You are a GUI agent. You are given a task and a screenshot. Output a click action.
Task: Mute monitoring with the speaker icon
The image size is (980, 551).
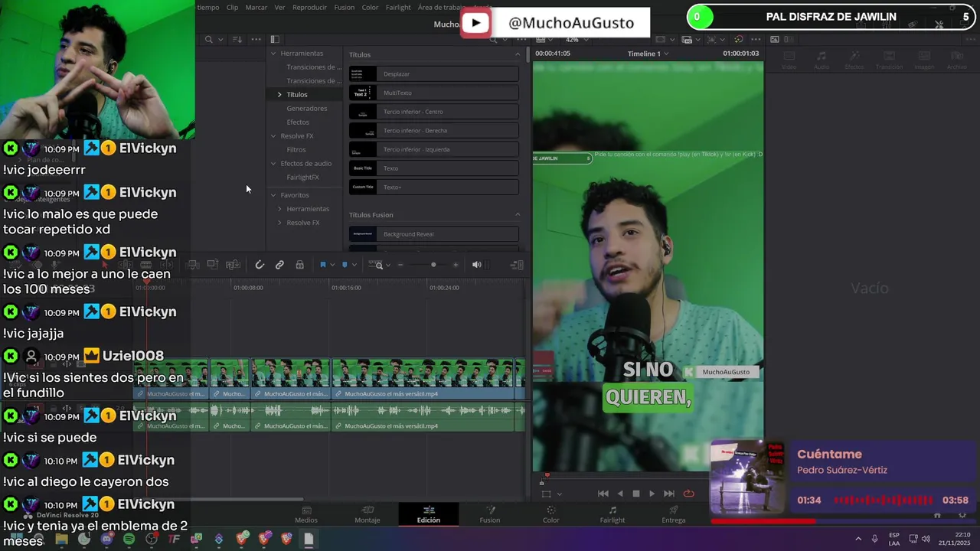pyautogui.click(x=476, y=265)
